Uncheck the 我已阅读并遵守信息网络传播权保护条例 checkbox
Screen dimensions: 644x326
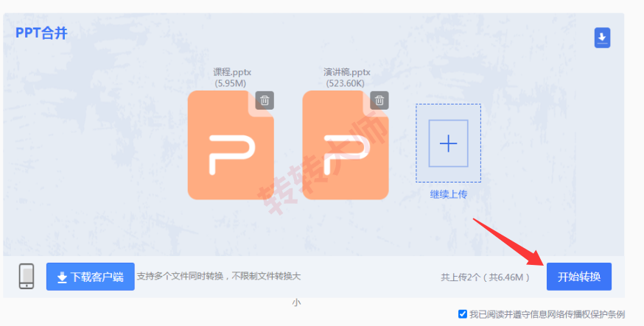pyautogui.click(x=463, y=314)
